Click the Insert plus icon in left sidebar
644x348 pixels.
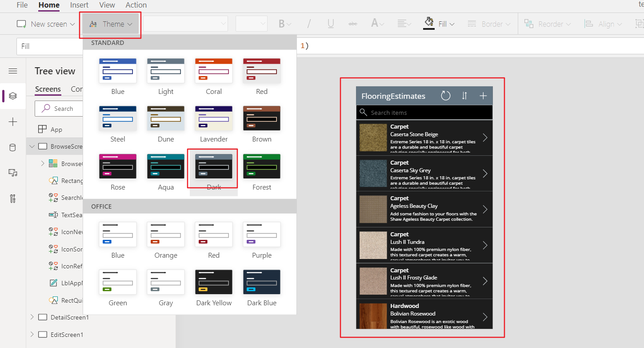pos(13,121)
